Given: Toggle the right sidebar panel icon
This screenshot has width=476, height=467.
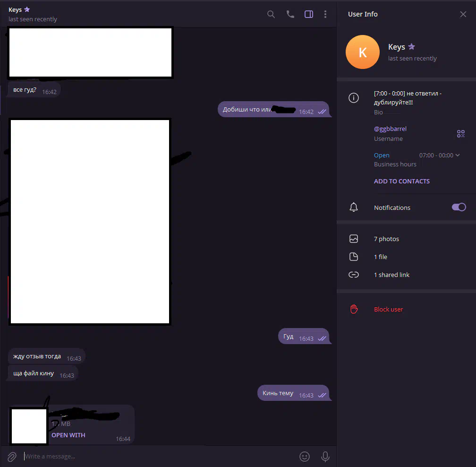Looking at the screenshot, I should (x=309, y=14).
